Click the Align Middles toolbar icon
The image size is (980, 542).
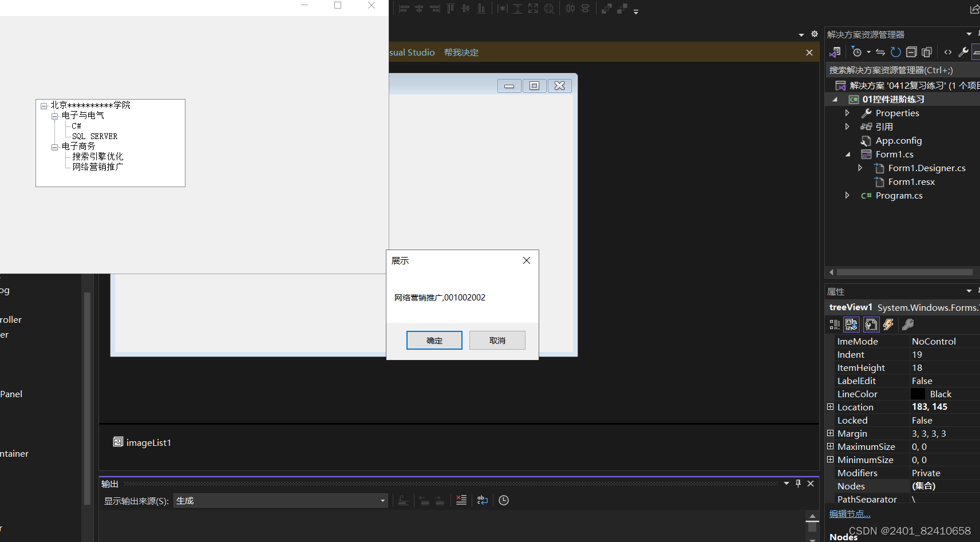(x=466, y=9)
